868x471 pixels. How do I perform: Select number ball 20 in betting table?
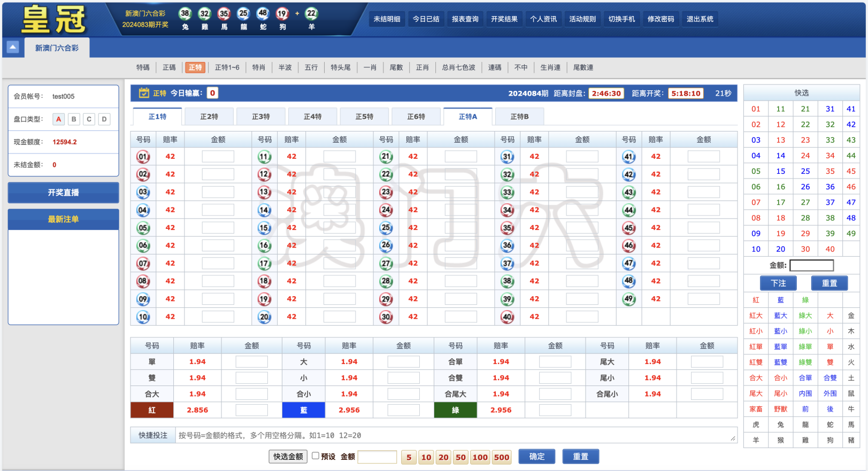point(265,316)
